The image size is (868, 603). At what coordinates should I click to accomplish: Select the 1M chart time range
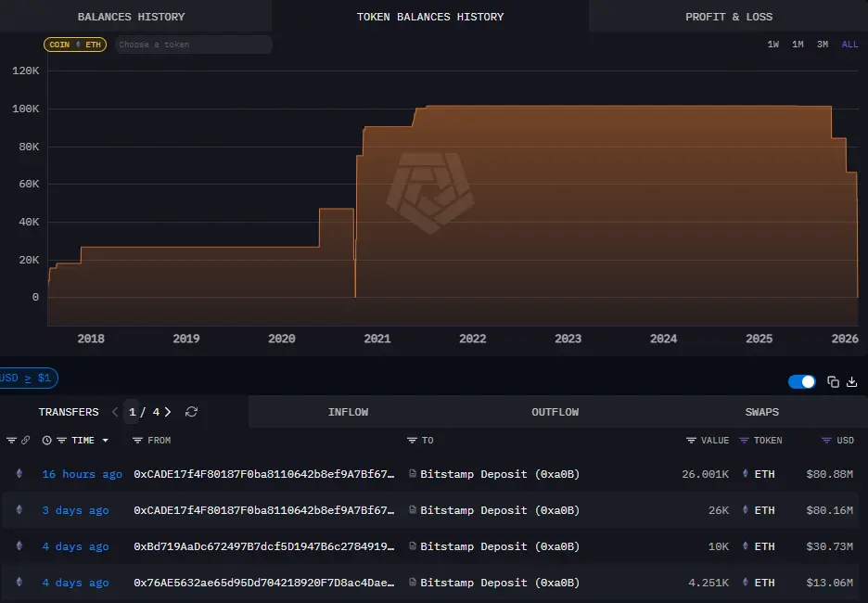click(797, 44)
